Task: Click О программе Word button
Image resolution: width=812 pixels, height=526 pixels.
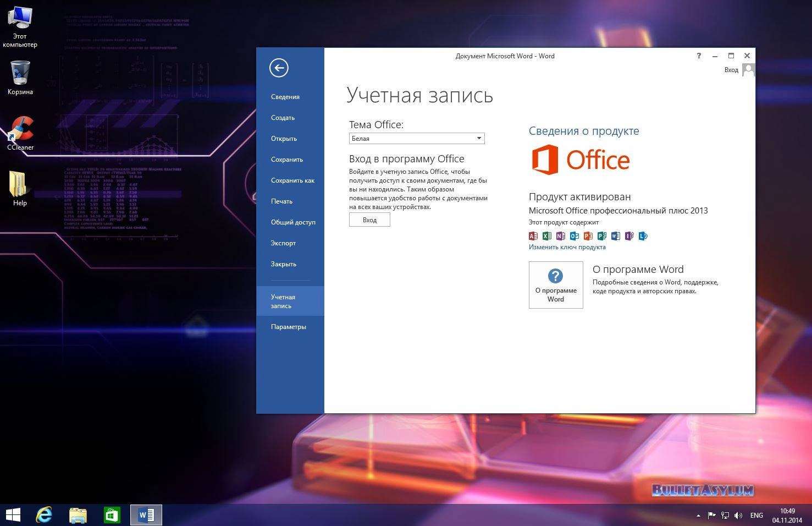Action: tap(556, 285)
